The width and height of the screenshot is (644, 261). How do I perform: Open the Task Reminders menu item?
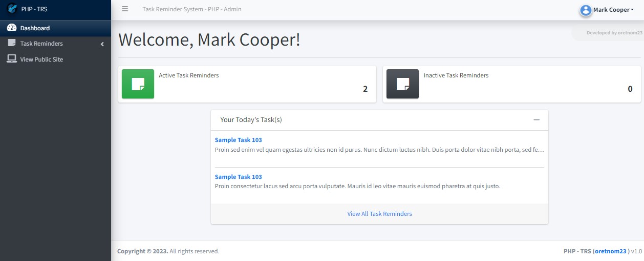pyautogui.click(x=55, y=44)
